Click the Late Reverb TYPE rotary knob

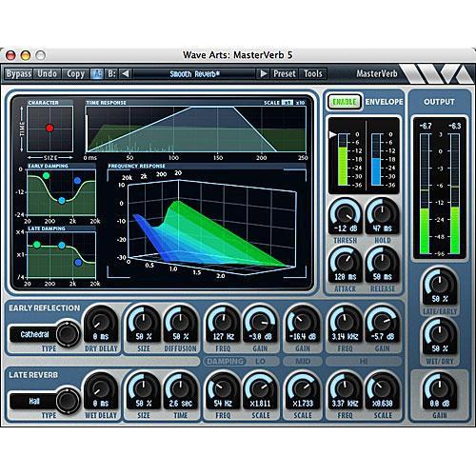(x=68, y=401)
